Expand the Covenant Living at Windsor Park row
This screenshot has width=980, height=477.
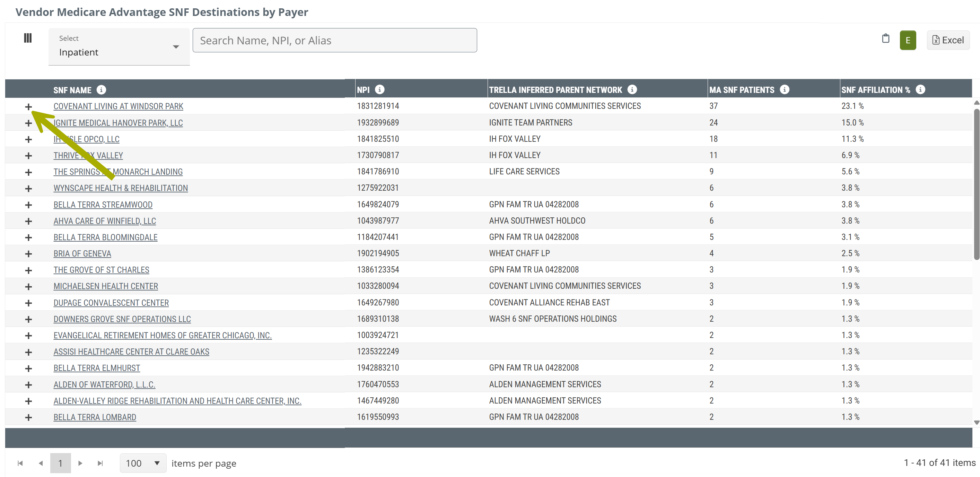pos(28,106)
